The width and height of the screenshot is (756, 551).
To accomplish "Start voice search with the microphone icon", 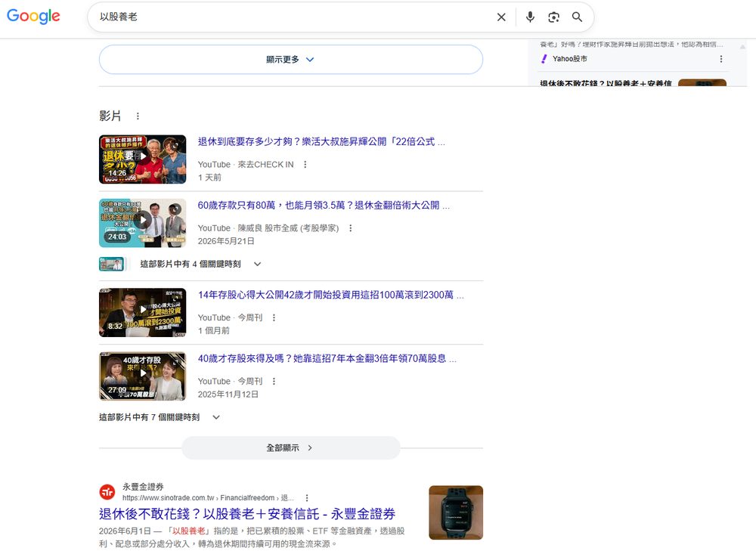I will coord(530,17).
